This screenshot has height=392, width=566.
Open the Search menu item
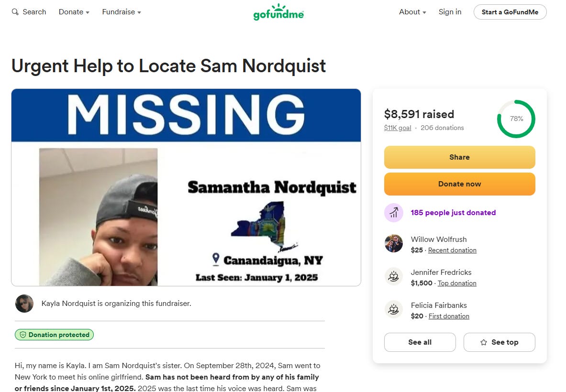click(29, 12)
